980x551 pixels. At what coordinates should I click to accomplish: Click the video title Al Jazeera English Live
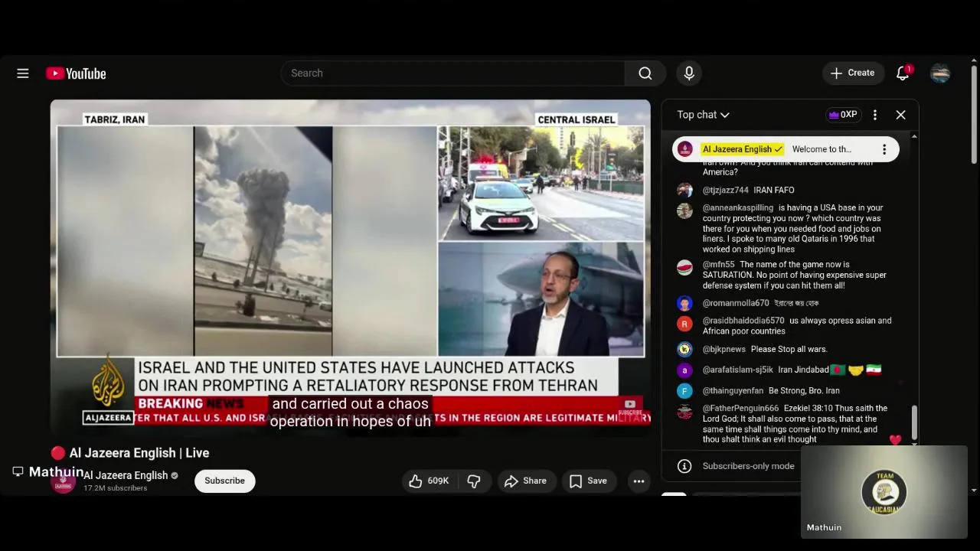click(130, 453)
